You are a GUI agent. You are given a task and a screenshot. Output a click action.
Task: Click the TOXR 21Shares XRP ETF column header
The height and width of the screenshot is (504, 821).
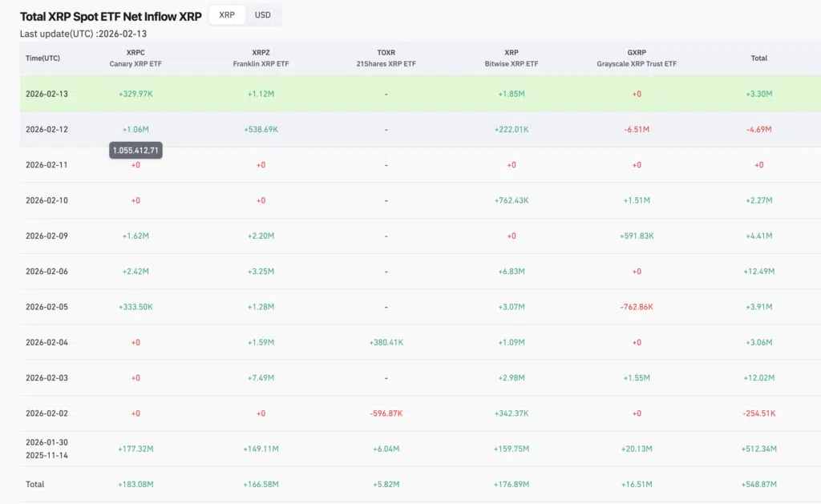(386, 58)
